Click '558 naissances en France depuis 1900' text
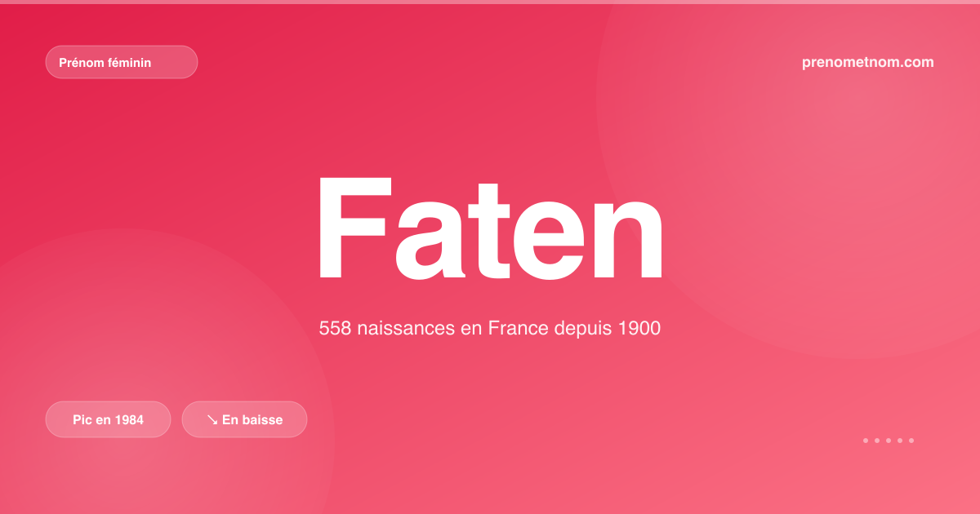This screenshot has height=514, width=980. click(490, 329)
